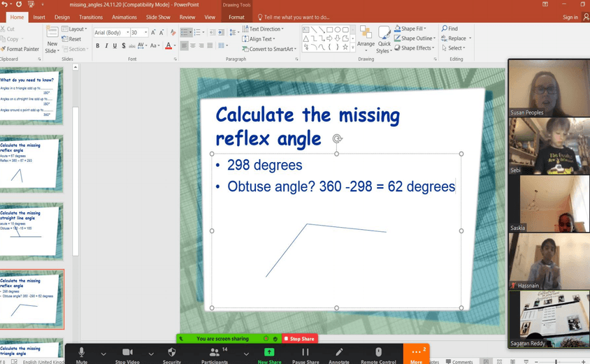This screenshot has height=364, width=590.
Task: Click the Zoom Security shield icon
Action: coord(172,354)
